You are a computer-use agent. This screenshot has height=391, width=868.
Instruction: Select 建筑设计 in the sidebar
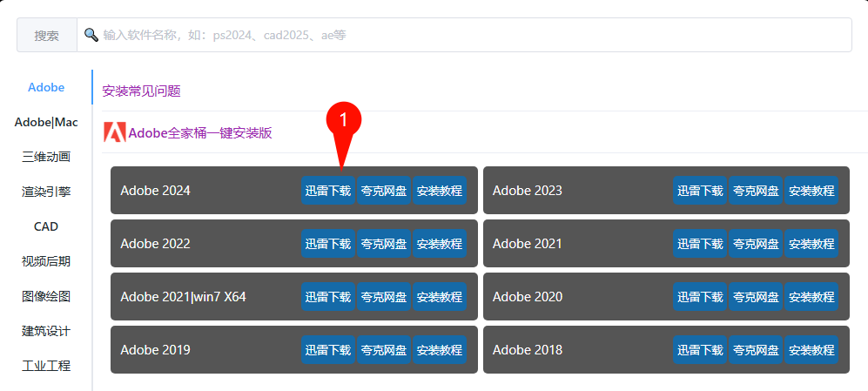pyautogui.click(x=46, y=331)
